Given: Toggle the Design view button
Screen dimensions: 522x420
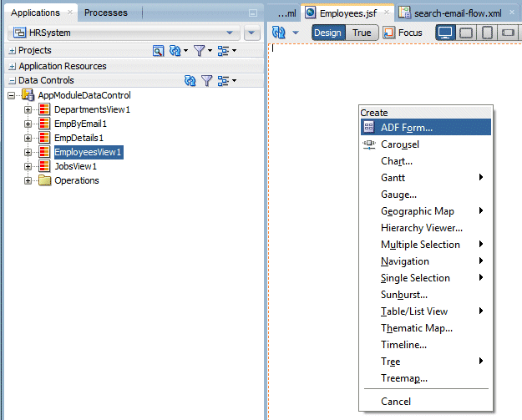Looking at the screenshot, I should pos(328,33).
